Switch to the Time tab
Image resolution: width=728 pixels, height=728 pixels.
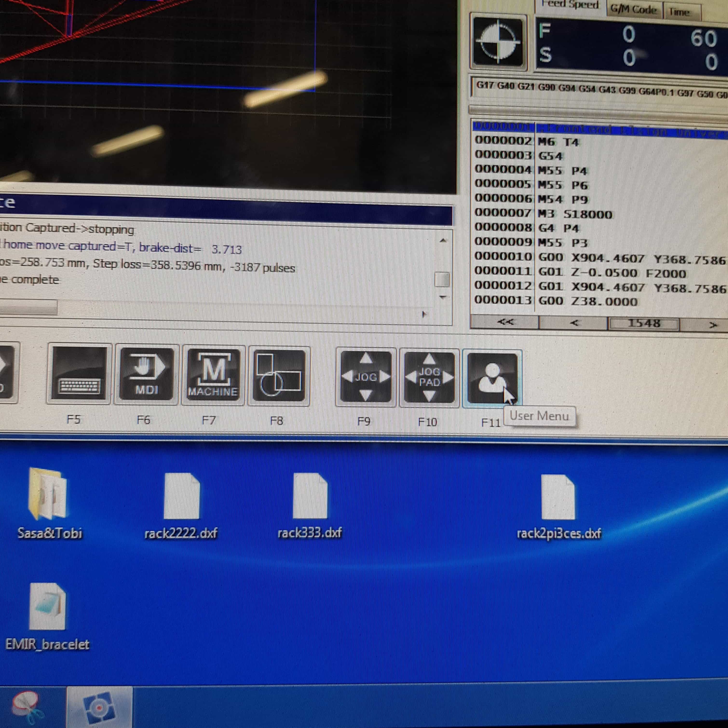[679, 12]
